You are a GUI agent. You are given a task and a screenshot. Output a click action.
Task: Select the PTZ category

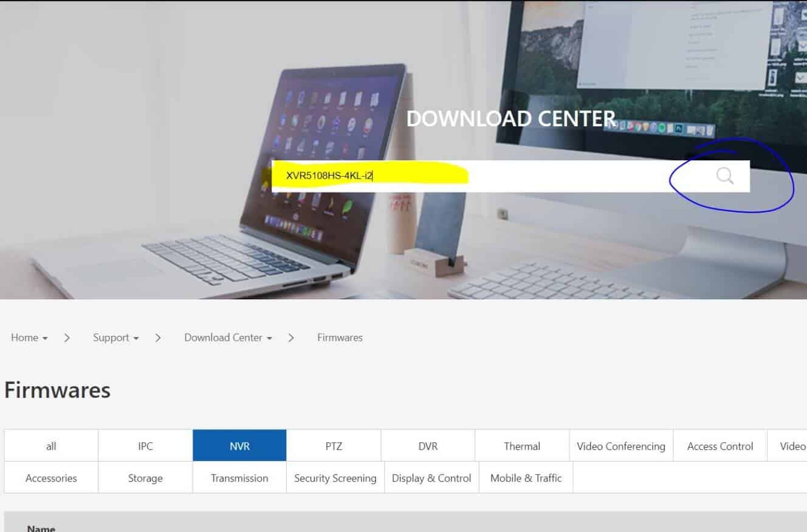coord(334,445)
